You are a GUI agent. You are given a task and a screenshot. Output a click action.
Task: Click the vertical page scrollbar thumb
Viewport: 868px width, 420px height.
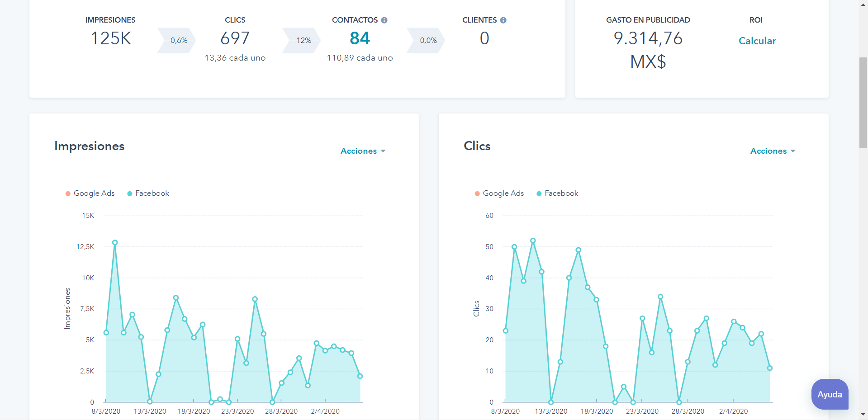(863, 103)
